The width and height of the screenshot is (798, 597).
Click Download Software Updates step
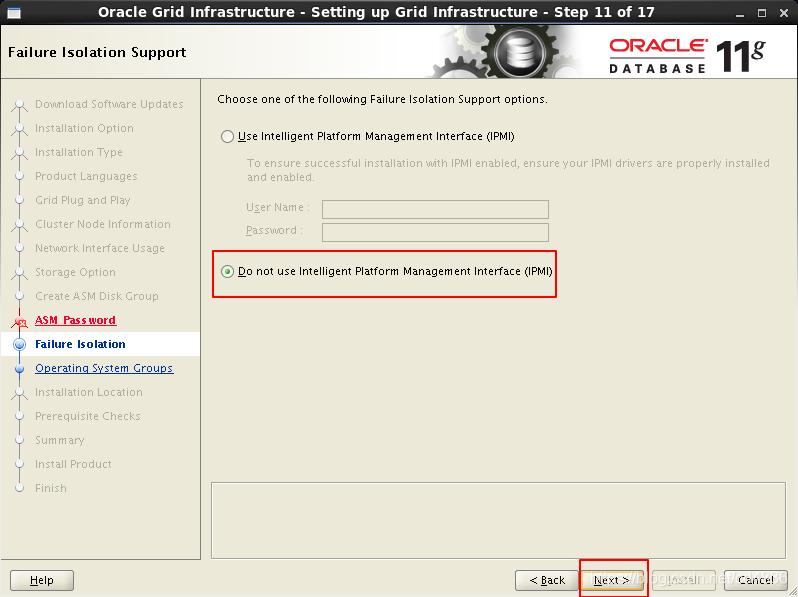pyautogui.click(x=109, y=104)
